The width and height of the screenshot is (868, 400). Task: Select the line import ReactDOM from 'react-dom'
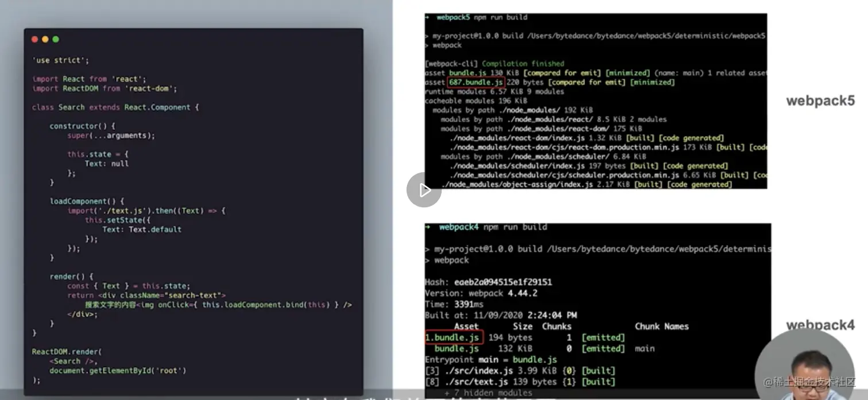click(104, 88)
